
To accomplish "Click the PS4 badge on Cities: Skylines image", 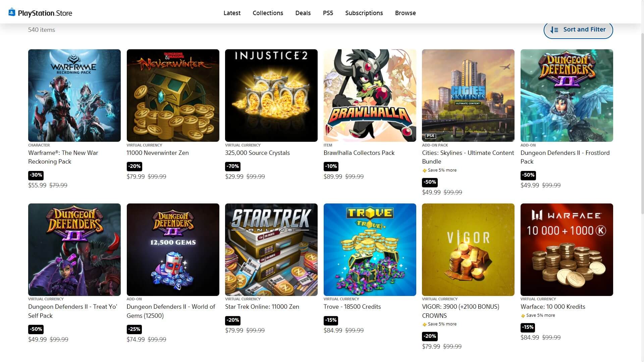I will [430, 136].
